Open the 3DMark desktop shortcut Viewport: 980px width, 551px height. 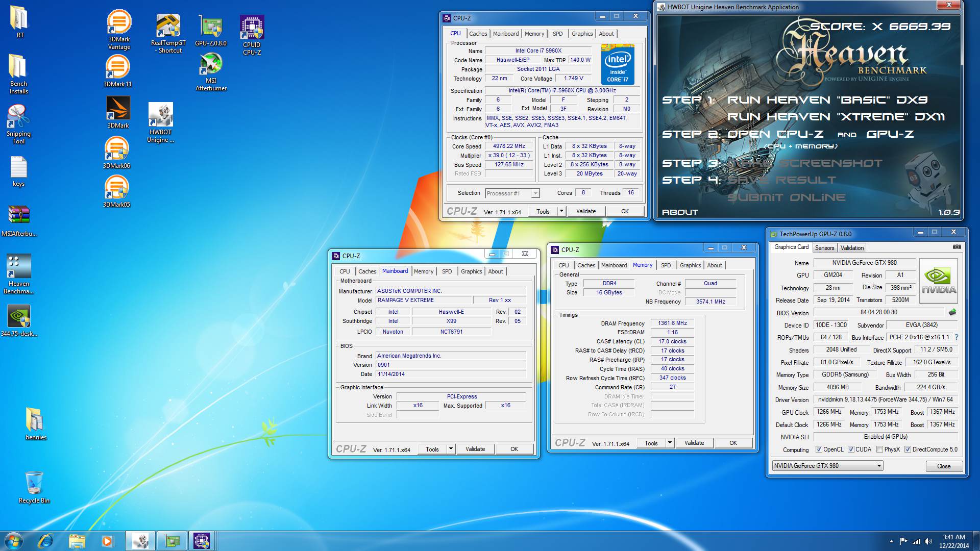118,112
